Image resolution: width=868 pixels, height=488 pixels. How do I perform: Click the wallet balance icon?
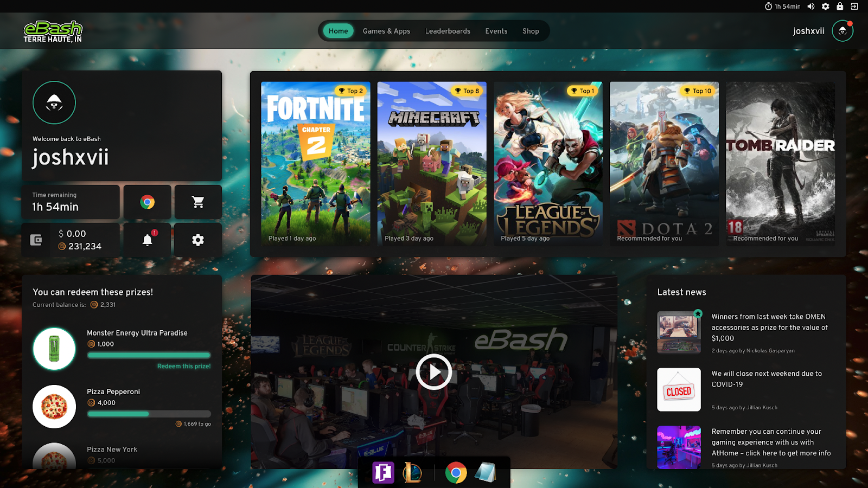pyautogui.click(x=36, y=240)
